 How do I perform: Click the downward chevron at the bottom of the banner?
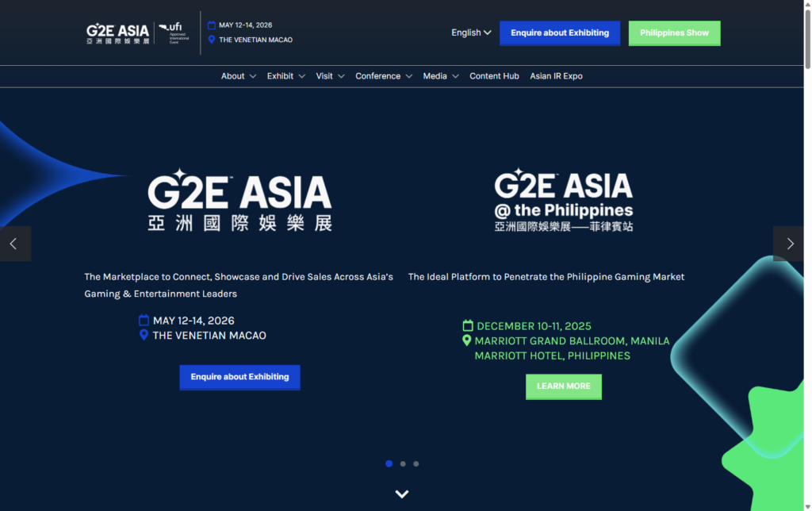[401, 493]
